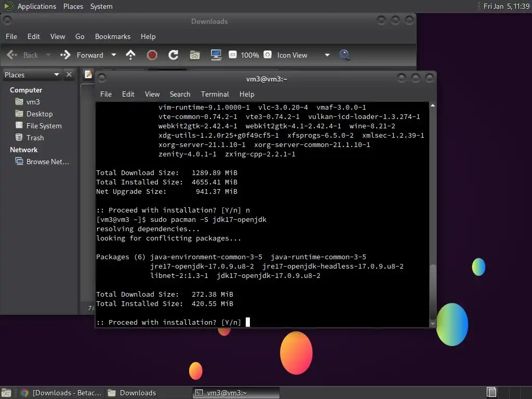This screenshot has height=399, width=532.
Task: Close the Places side pane
Action: click(x=69, y=74)
